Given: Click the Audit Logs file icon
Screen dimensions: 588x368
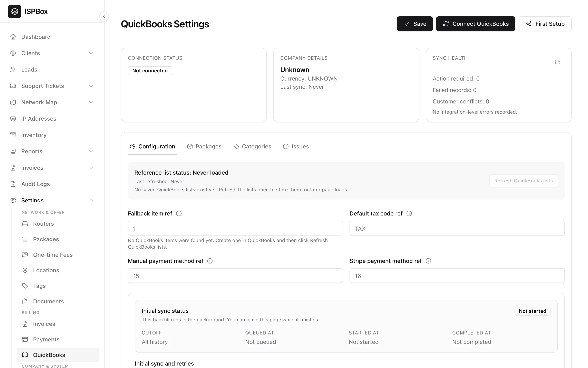Looking at the screenshot, I should [13, 184].
